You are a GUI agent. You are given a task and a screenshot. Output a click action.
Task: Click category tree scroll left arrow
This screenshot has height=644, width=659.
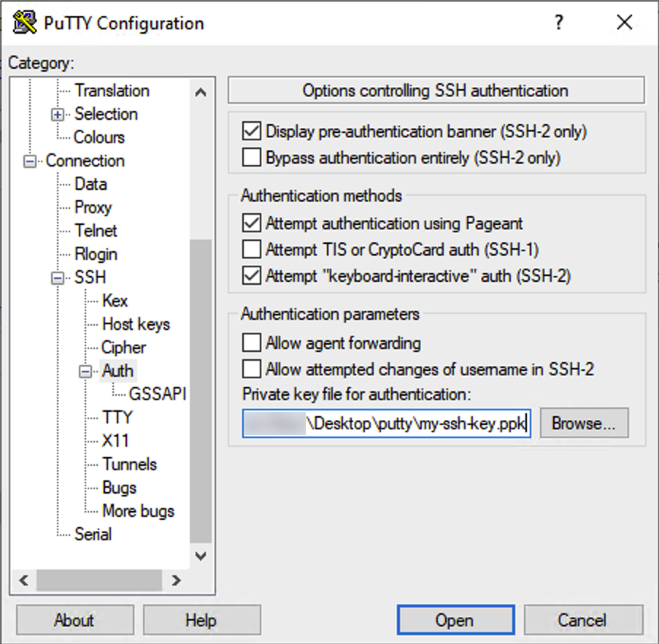(23, 580)
